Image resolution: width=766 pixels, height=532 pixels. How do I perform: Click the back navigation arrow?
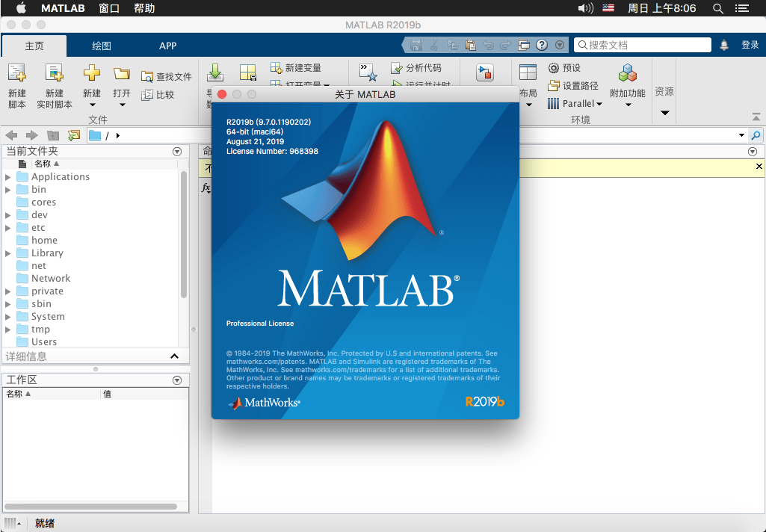pyautogui.click(x=10, y=135)
